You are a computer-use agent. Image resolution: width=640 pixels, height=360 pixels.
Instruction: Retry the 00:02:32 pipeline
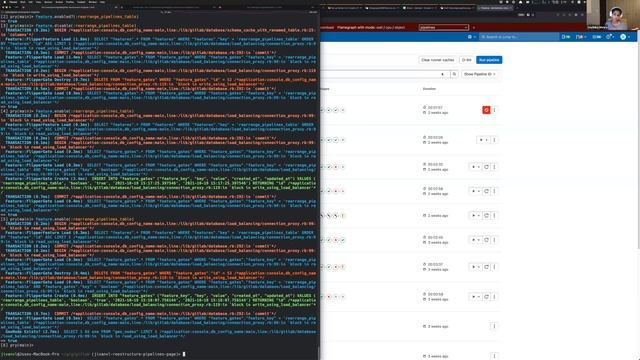[486, 167]
